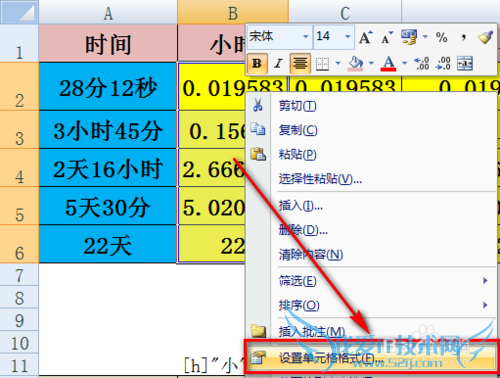Select row 5 header
The width and height of the screenshot is (500, 378).
tap(19, 205)
